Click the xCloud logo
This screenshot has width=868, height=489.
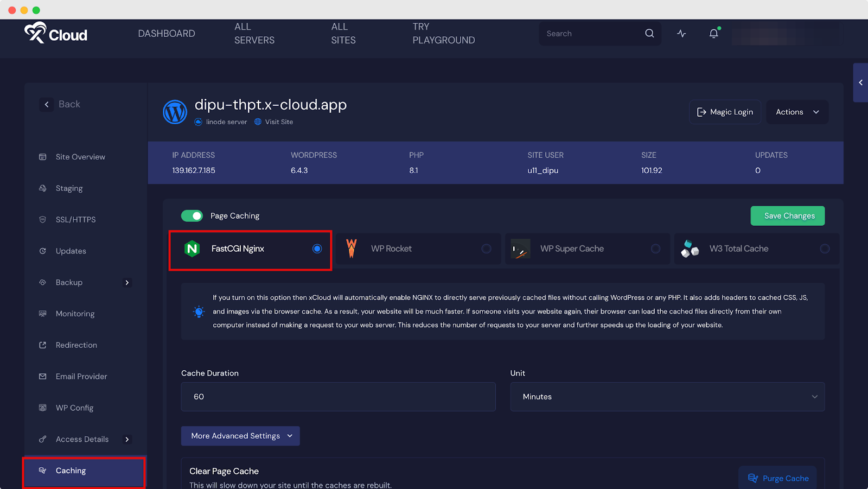56,34
